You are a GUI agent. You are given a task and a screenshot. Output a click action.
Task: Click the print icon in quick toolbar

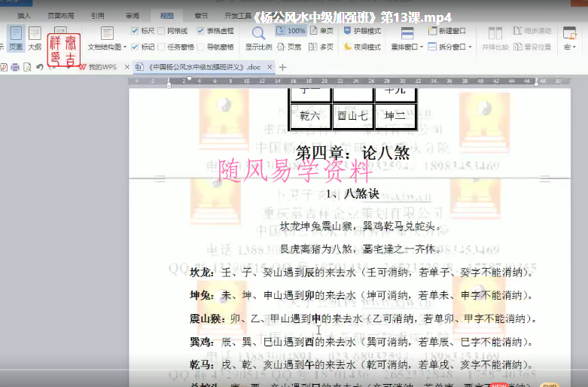click(15, 67)
